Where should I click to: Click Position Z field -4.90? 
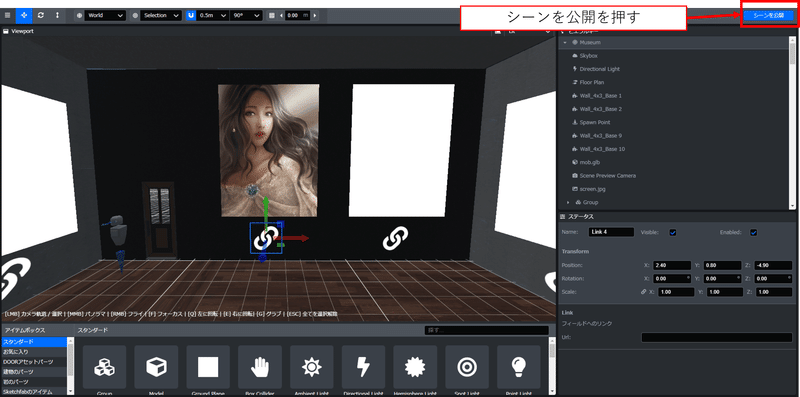(773, 265)
